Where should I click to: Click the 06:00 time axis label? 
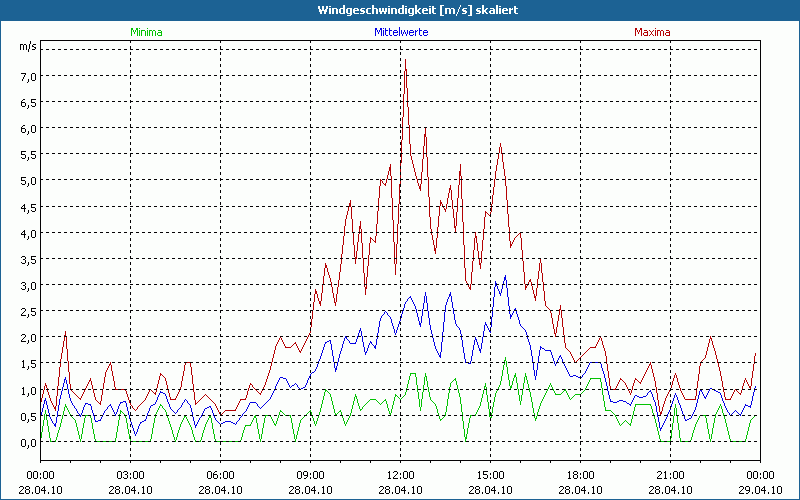[220, 476]
